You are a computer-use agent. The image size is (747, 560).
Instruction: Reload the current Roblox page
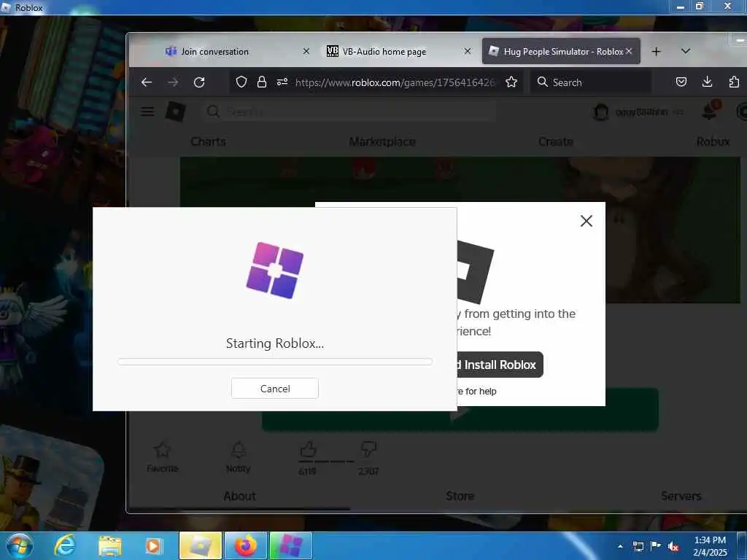click(199, 82)
